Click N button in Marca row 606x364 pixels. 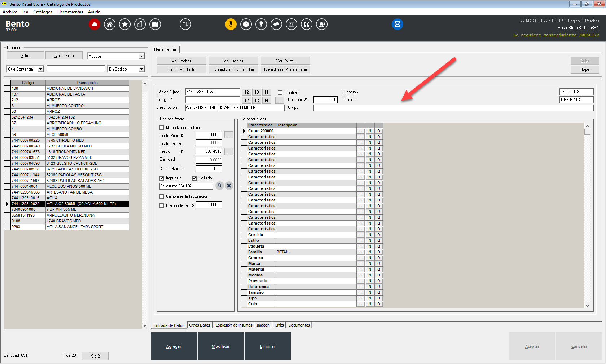[x=370, y=263]
